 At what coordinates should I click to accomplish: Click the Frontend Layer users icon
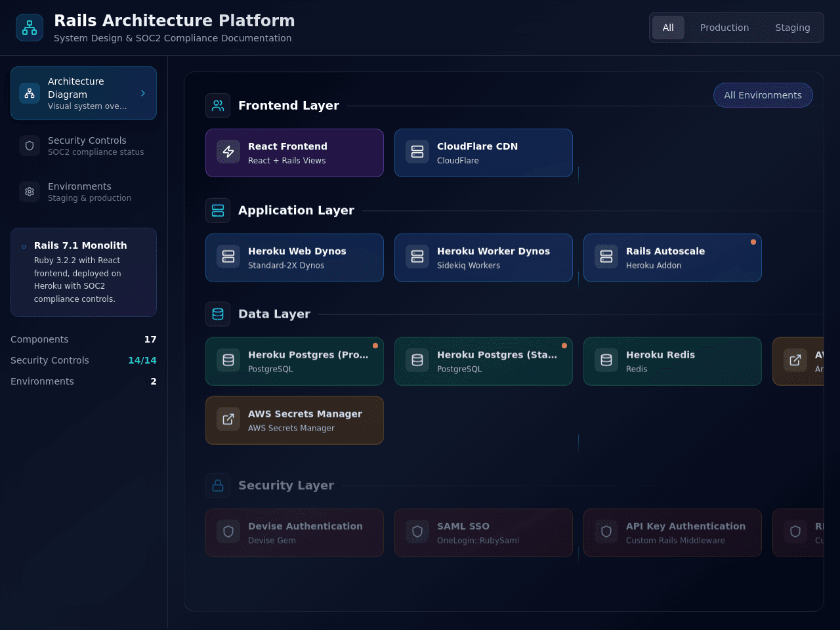click(x=218, y=106)
